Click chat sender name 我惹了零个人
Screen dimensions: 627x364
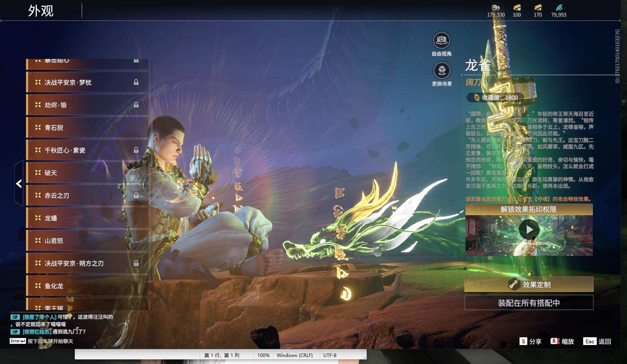40,317
